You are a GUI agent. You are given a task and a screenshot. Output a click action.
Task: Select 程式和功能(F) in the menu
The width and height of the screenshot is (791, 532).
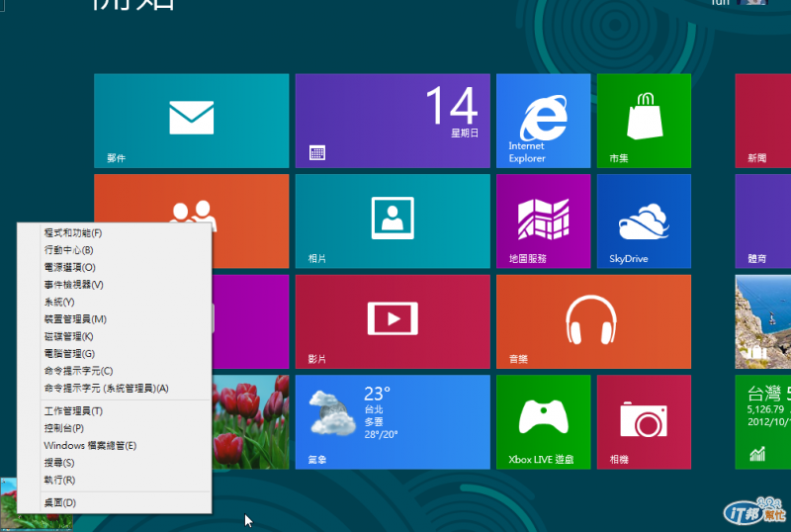114,232
